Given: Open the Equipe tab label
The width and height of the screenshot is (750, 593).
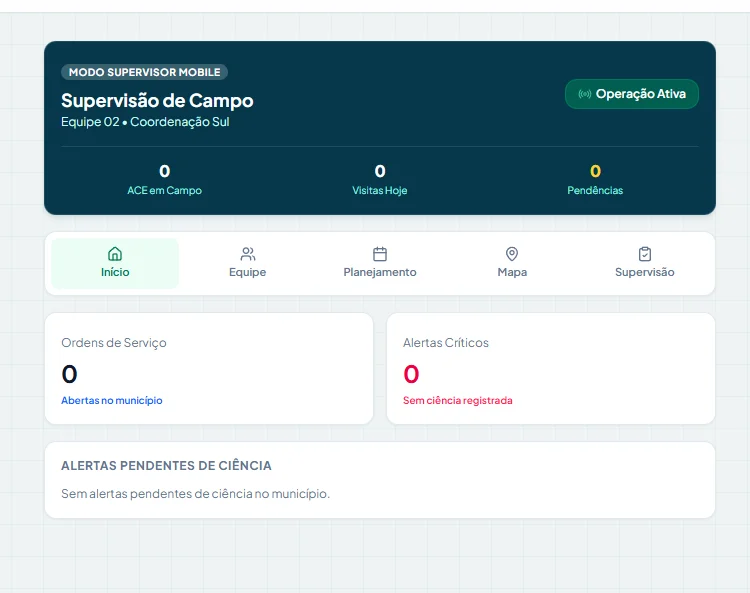Looking at the screenshot, I should point(247,272).
